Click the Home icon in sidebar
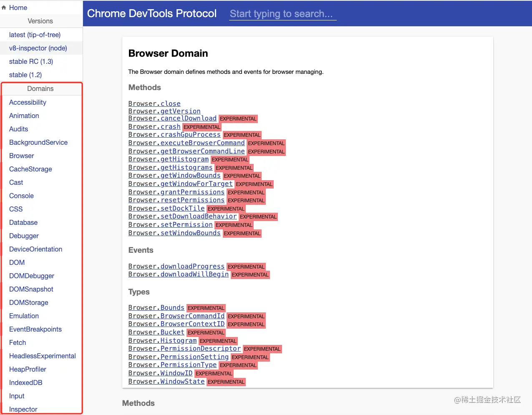The width and height of the screenshot is (532, 415). [x=4, y=8]
